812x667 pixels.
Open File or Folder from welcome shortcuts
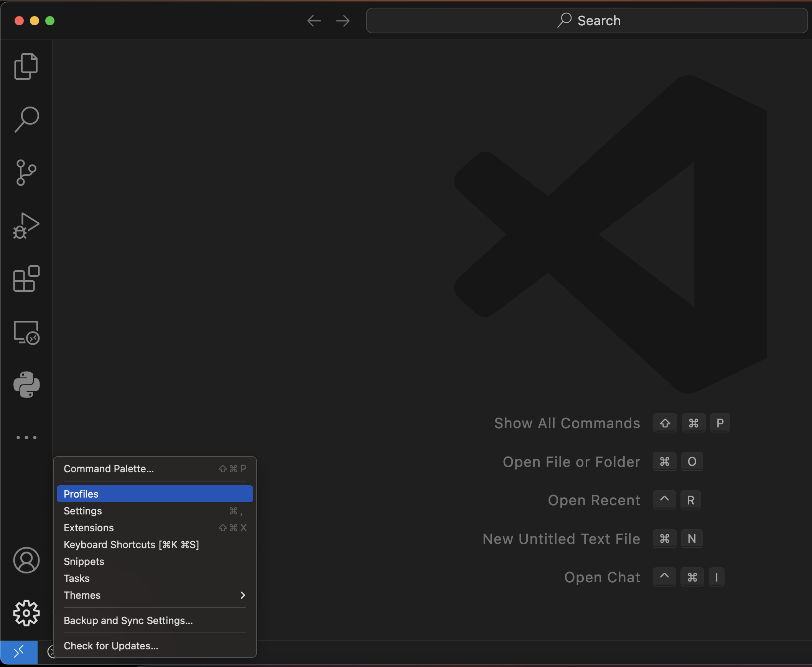pyautogui.click(x=572, y=462)
